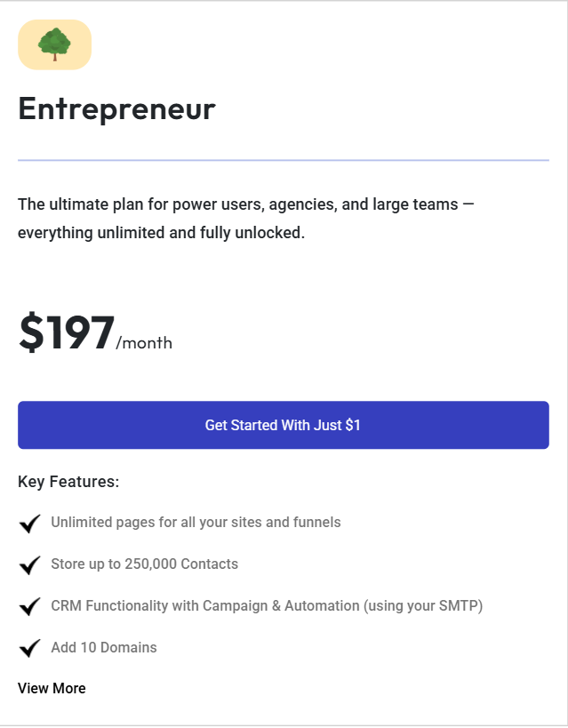Image resolution: width=568 pixels, height=728 pixels.
Task: Click the checkmark beside 250,000 Contacts
Action: coord(29,564)
